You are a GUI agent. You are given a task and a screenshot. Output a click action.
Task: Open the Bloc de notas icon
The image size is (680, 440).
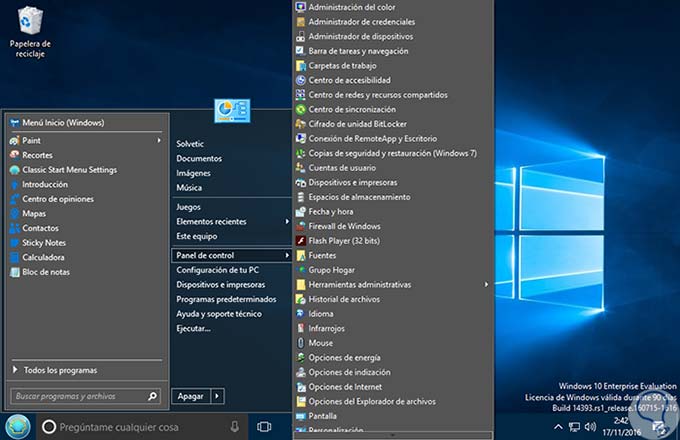(x=14, y=272)
